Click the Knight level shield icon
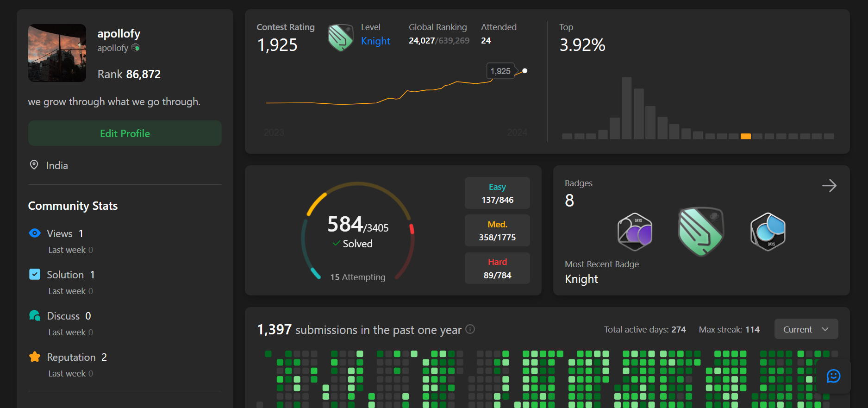The width and height of the screenshot is (868, 408). (340, 38)
